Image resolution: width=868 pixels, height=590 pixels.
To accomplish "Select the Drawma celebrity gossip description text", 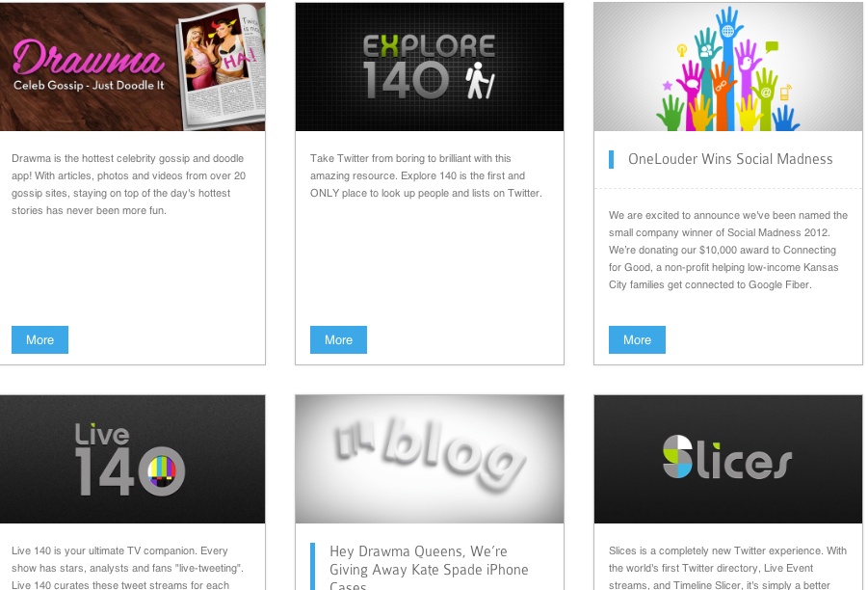I will [x=128, y=184].
